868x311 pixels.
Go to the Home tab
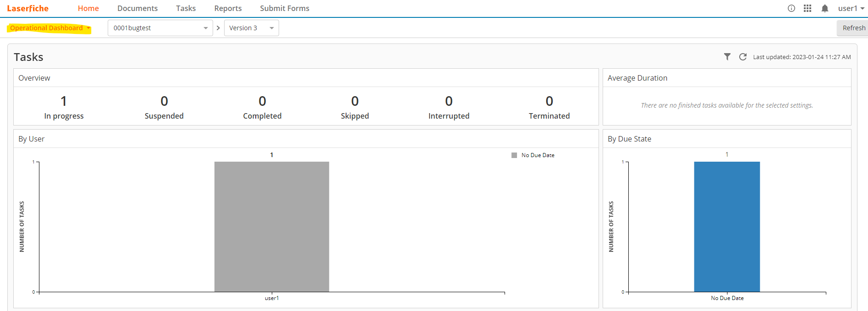point(88,8)
